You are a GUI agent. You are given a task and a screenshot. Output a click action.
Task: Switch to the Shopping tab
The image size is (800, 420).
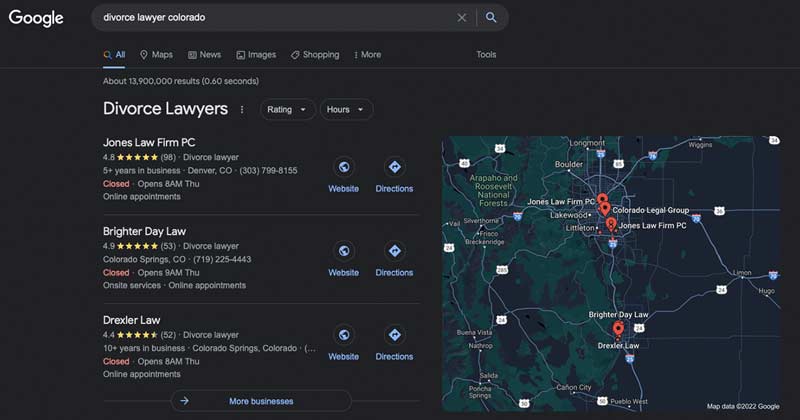pyautogui.click(x=315, y=55)
